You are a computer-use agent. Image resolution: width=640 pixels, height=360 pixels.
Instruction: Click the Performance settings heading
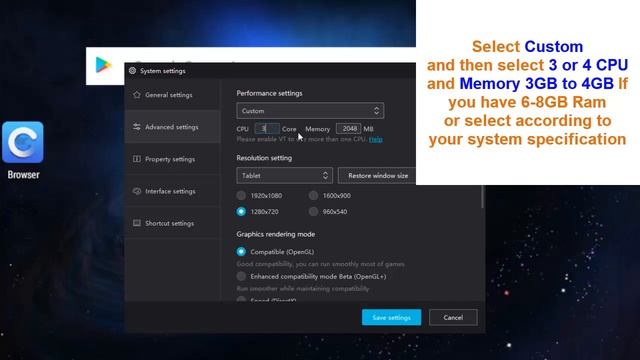[x=269, y=93]
